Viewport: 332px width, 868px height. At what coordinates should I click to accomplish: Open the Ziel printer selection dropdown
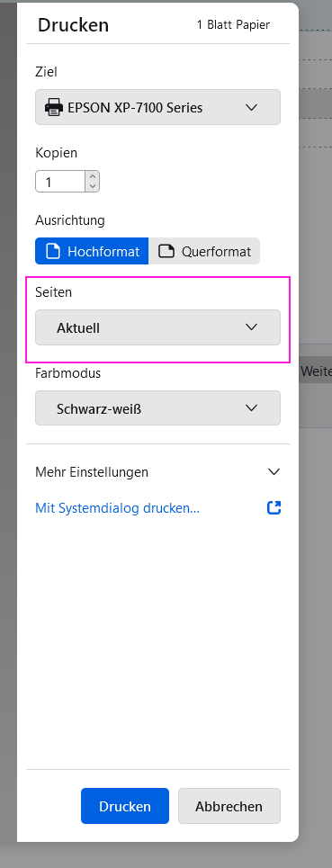coord(157,107)
